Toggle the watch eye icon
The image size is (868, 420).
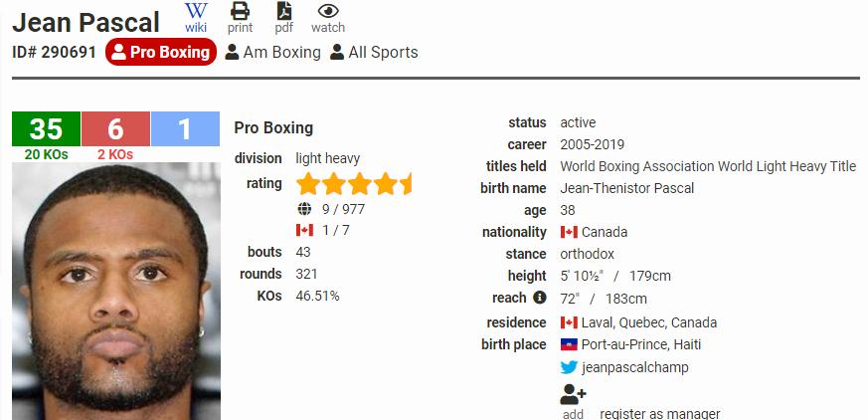click(328, 11)
